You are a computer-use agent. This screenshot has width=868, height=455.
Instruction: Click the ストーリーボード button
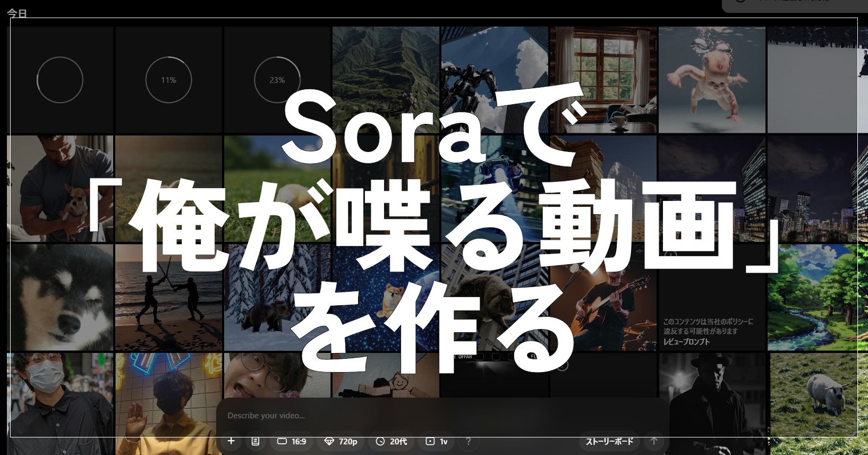pos(609,441)
